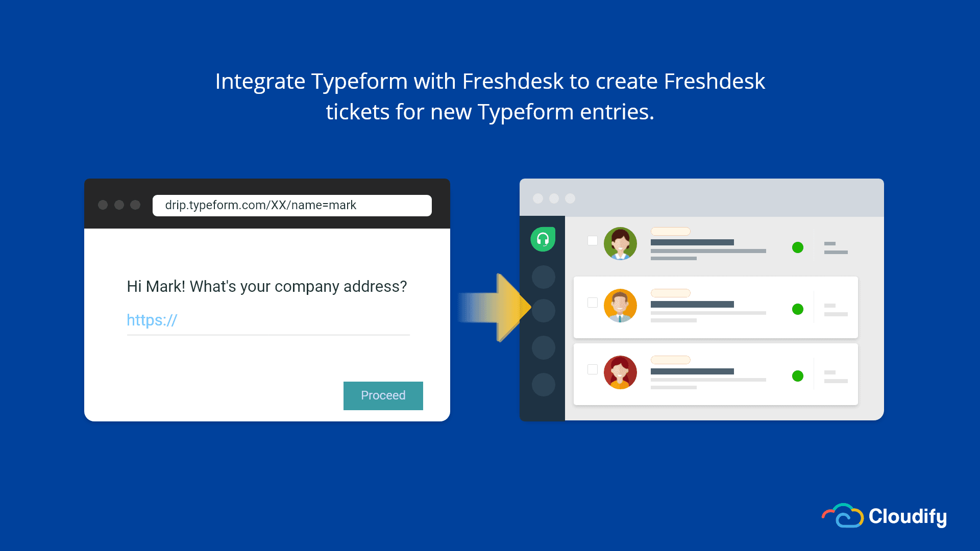Click the https:// link in form

click(152, 319)
